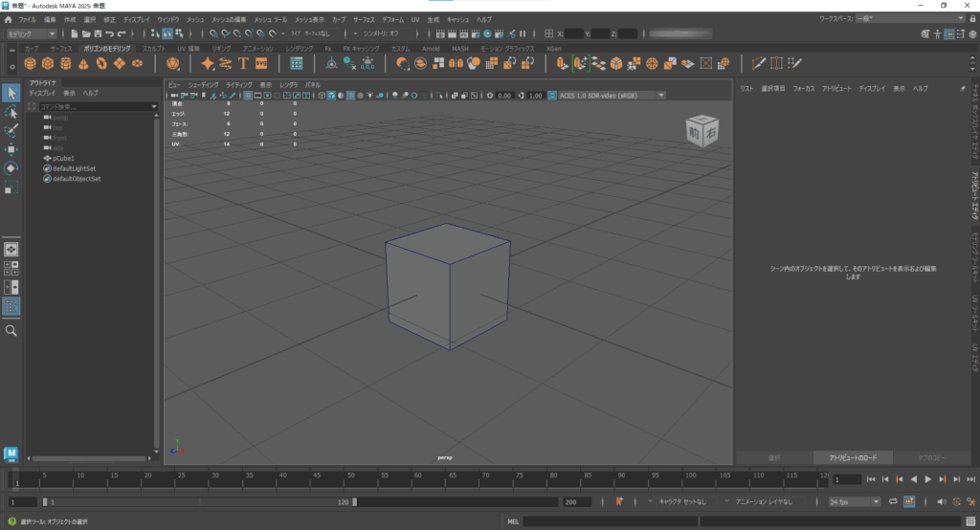The width and height of the screenshot is (980, 530).
Task: Open the メッシュ menu in menu bar
Action: [195, 19]
